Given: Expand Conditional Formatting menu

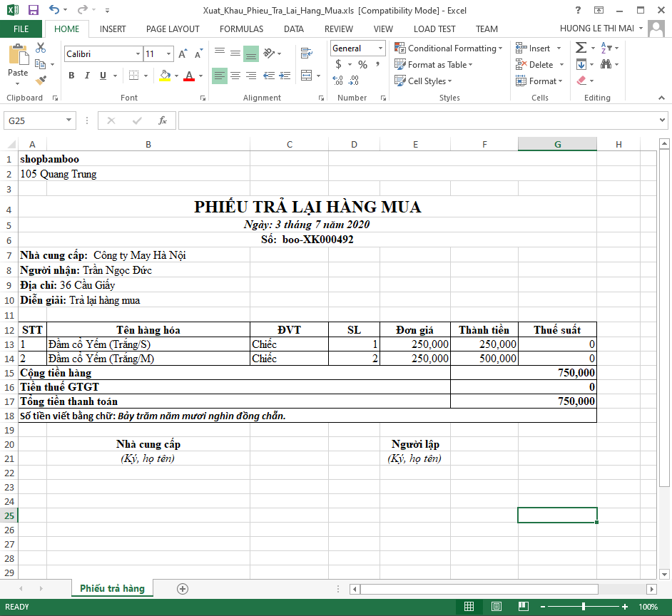Looking at the screenshot, I should [x=448, y=48].
